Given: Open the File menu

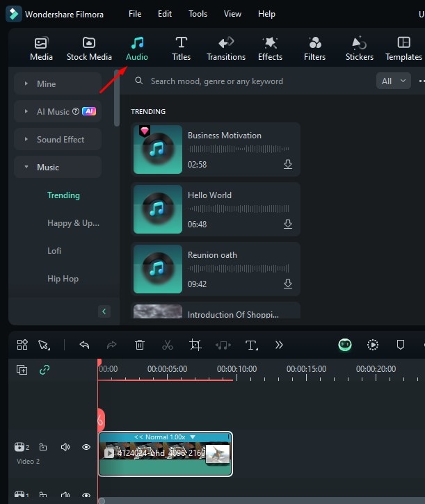Looking at the screenshot, I should click(x=135, y=14).
